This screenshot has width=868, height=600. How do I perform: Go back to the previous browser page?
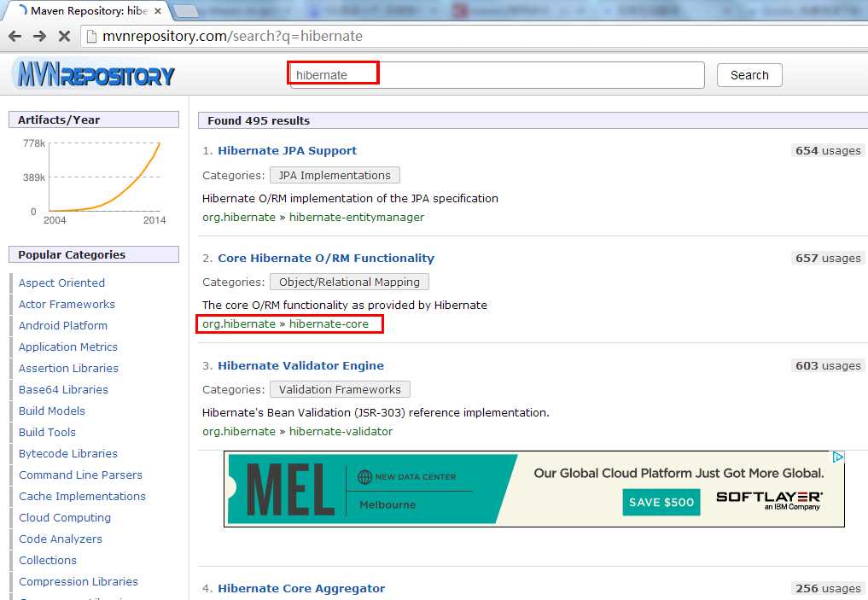click(x=15, y=37)
